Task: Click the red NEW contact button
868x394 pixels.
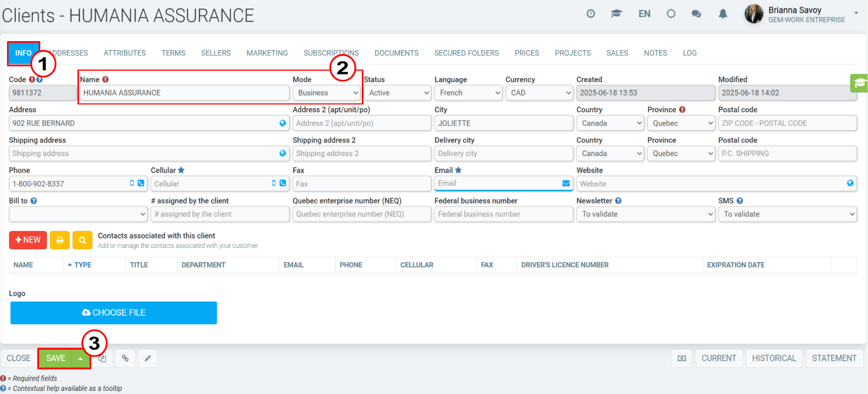Action: [x=28, y=240]
